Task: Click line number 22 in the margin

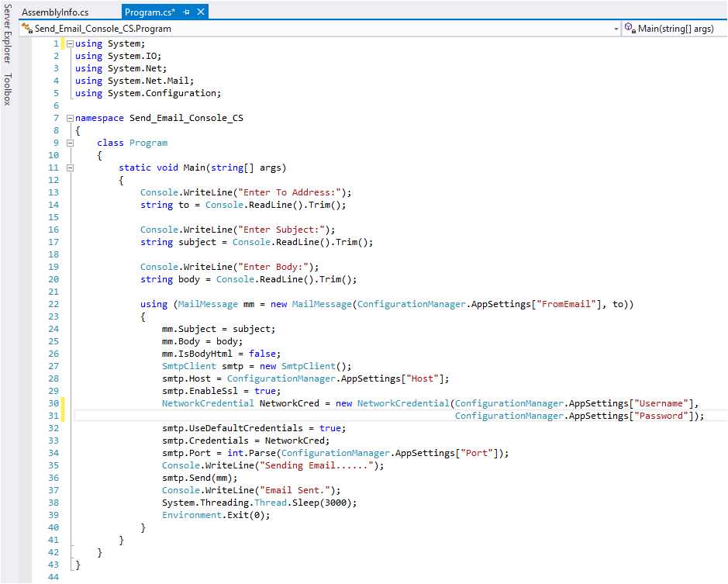Action: click(53, 304)
